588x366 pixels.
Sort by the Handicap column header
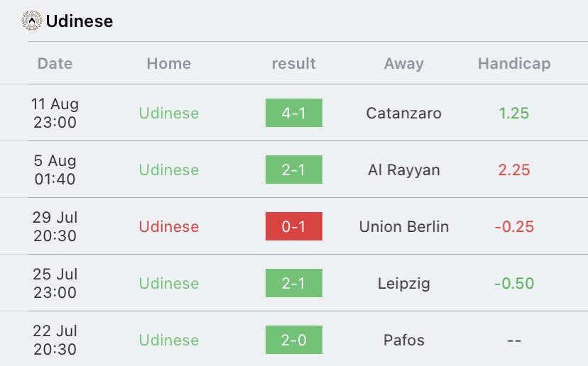pyautogui.click(x=514, y=63)
